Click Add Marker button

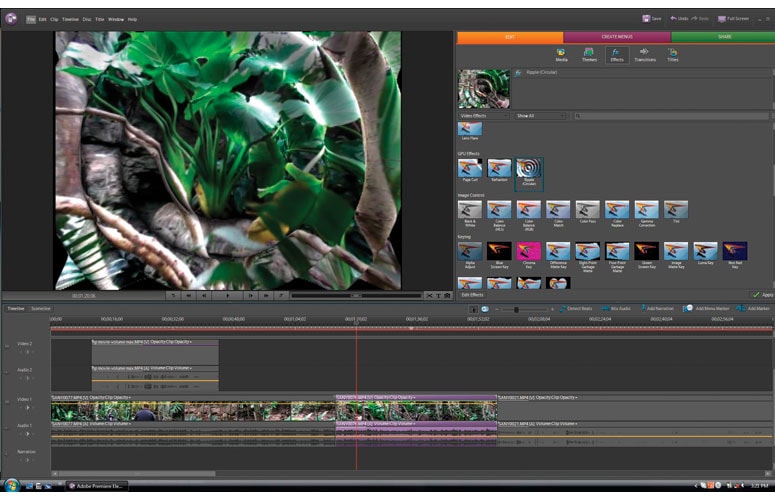tap(753, 309)
